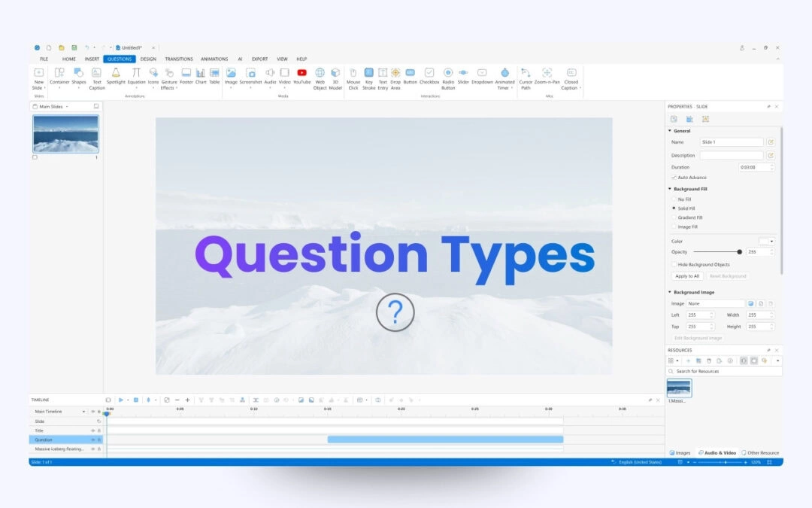Insert a Drop Area

(x=395, y=78)
